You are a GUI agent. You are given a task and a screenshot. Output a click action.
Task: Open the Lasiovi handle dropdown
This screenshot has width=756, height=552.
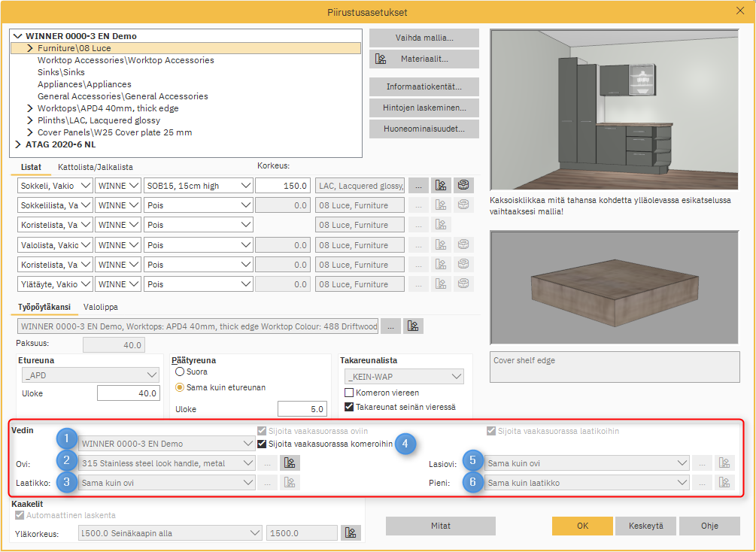tap(587, 463)
